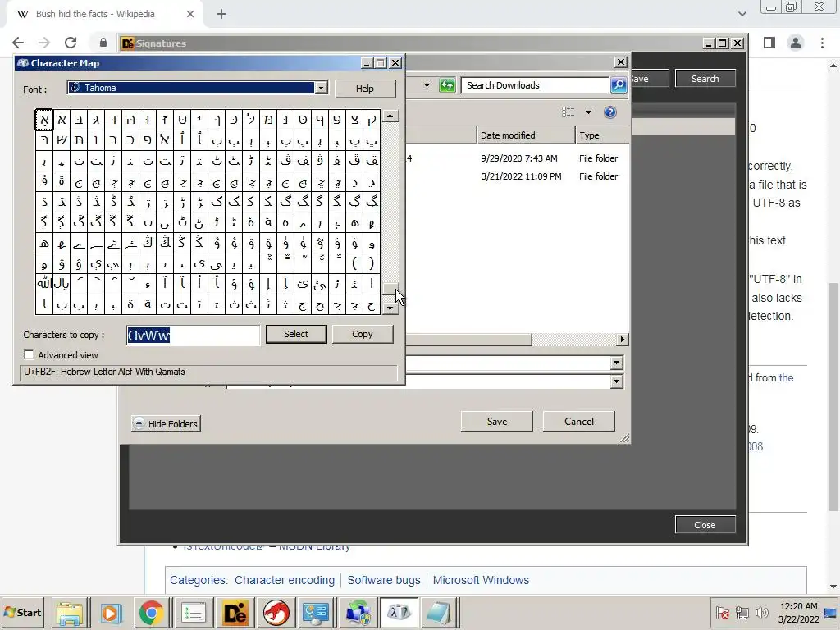Click Hide Folders expander
The width and height of the screenshot is (840, 630).
pyautogui.click(x=166, y=424)
